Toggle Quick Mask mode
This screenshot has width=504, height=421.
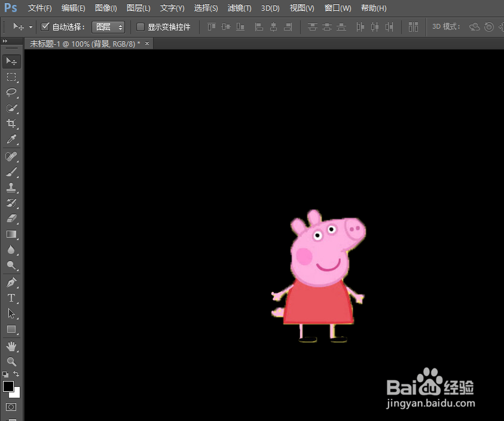pos(11,407)
